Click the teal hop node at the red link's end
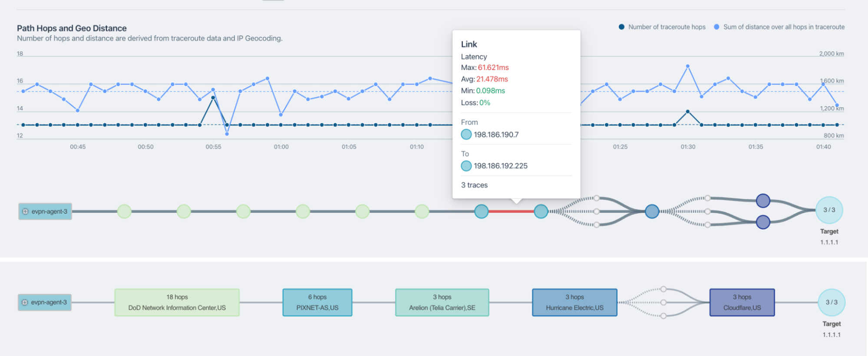This screenshot has width=868, height=356. pos(541,211)
